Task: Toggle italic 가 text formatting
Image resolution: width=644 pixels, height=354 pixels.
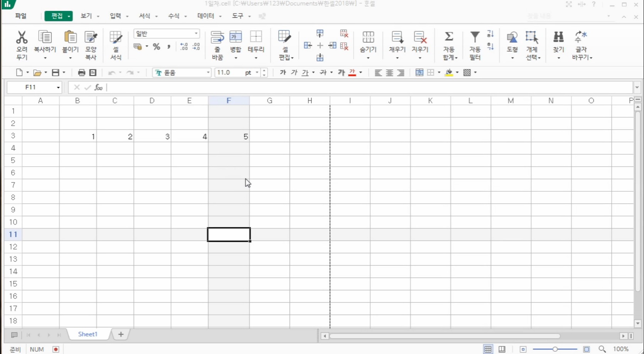Action: (294, 72)
